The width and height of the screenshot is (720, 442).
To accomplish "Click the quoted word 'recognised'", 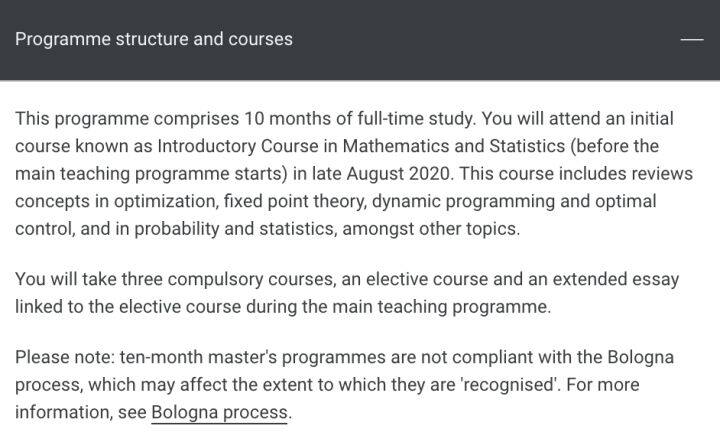I will point(509,385).
